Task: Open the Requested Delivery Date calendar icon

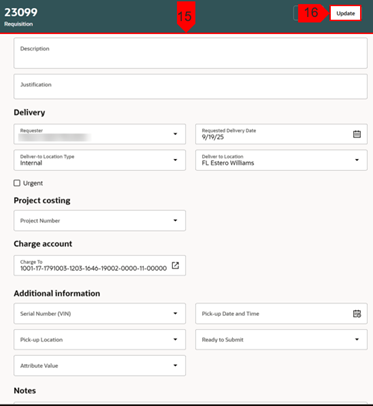Action: [x=357, y=134]
